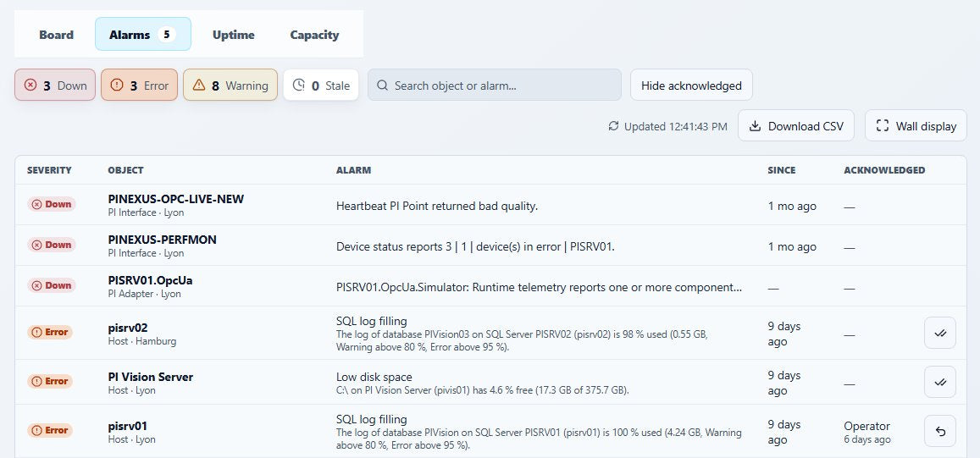
Task: Switch to the Alarms tab
Action: pyautogui.click(x=143, y=35)
